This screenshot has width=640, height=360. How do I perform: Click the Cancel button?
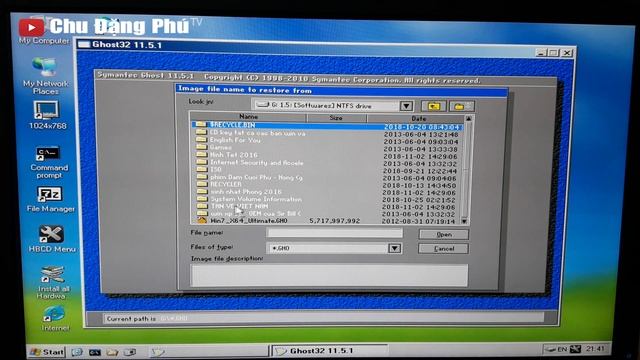click(443, 249)
